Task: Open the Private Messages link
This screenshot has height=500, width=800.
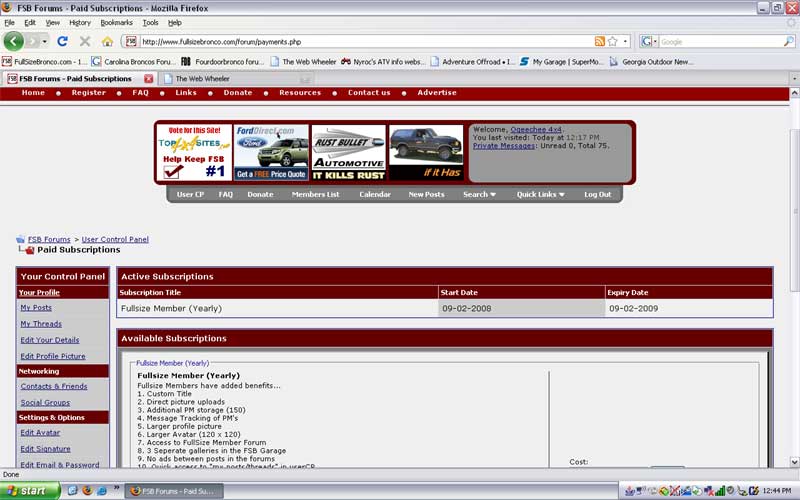Action: (504, 146)
